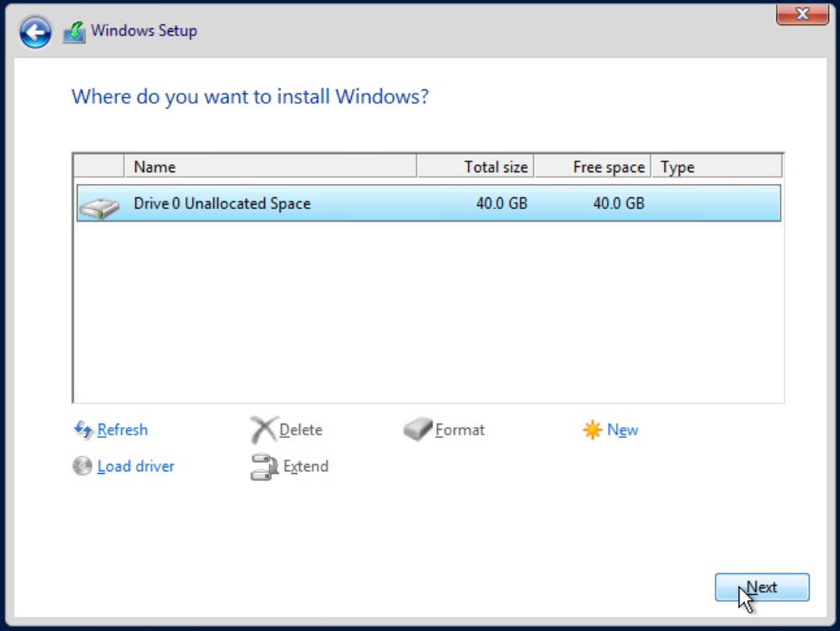
Task: Close the Windows Setup window
Action: click(802, 14)
